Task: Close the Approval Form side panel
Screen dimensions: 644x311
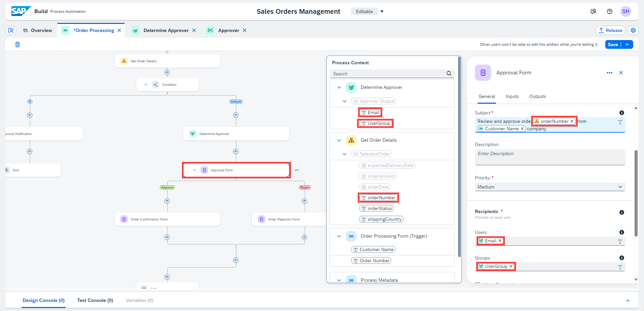Action: point(621,73)
